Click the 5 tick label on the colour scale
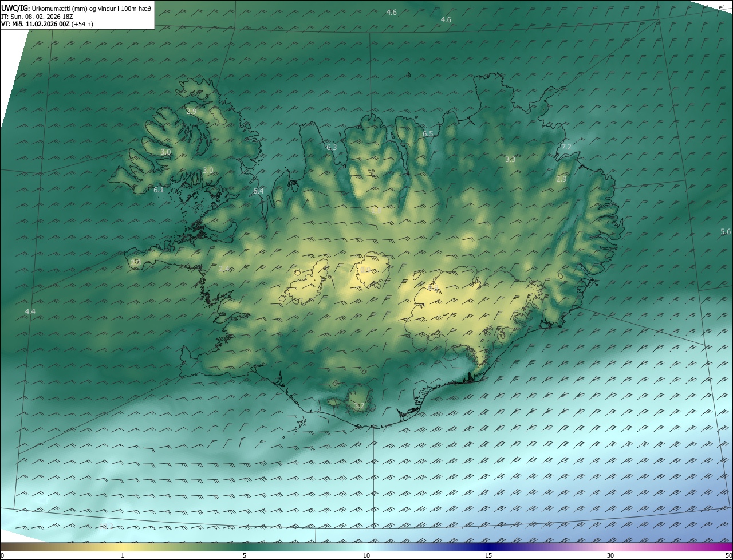 [x=245, y=556]
